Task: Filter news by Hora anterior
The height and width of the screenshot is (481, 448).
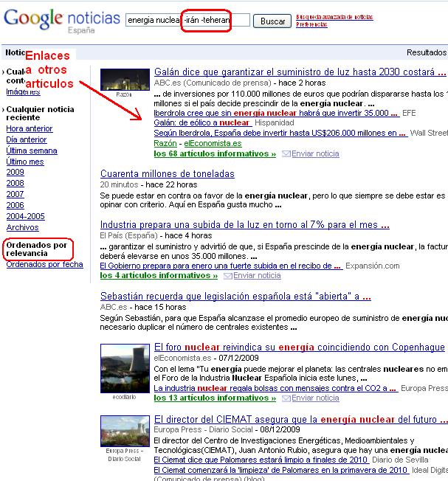Action: pos(29,128)
